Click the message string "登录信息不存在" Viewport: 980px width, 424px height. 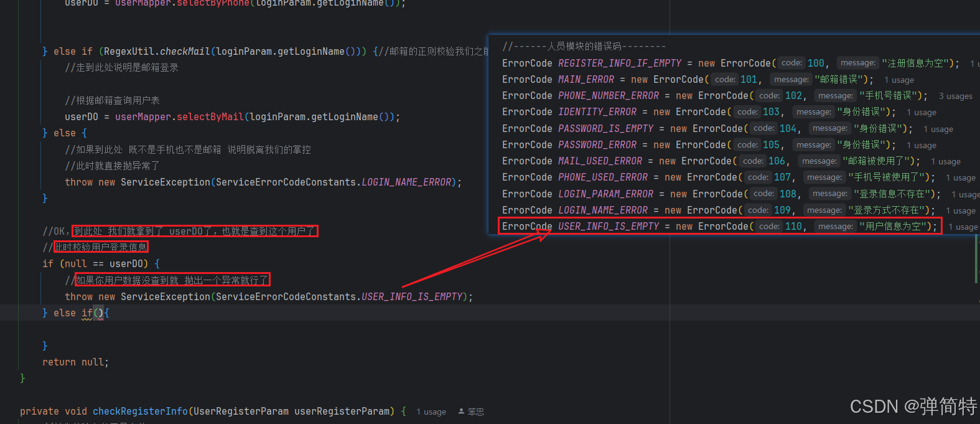[893, 194]
